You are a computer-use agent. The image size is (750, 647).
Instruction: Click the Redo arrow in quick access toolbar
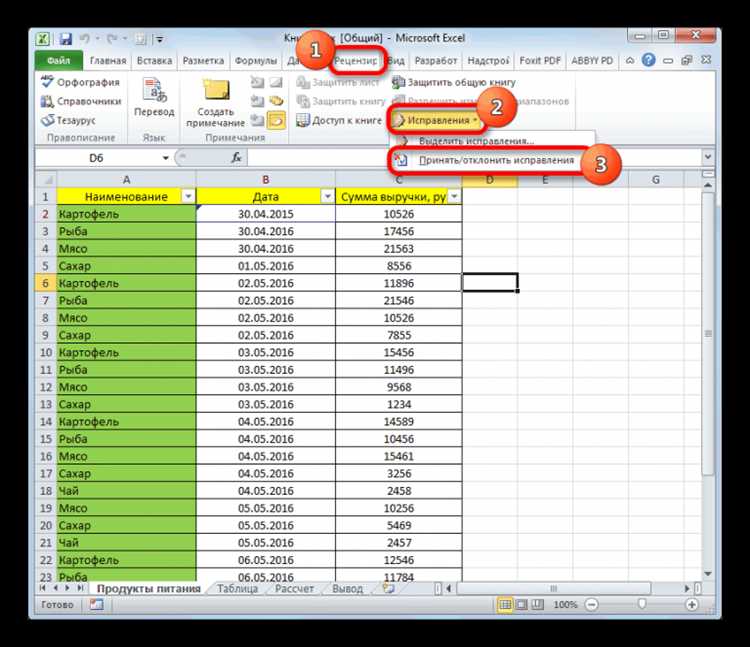[111, 39]
